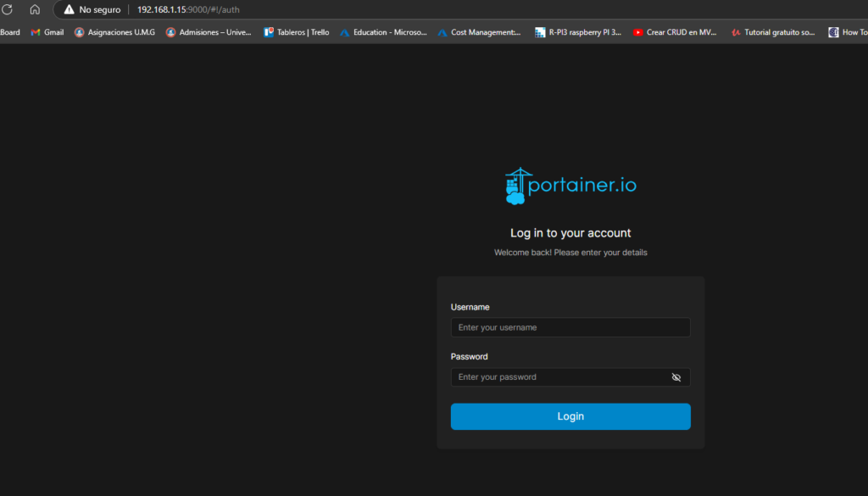
Task: Open the Board bookmark
Action: pyautogui.click(x=10, y=32)
